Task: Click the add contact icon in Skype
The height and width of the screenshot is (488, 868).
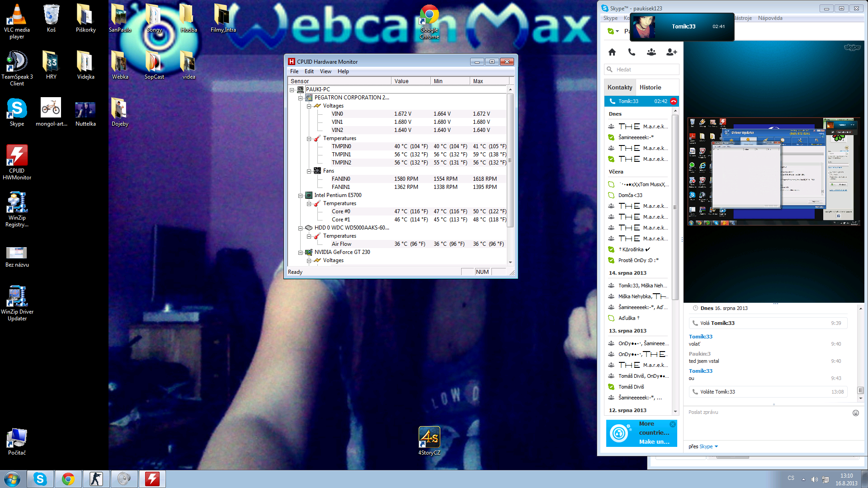Action: (x=671, y=52)
